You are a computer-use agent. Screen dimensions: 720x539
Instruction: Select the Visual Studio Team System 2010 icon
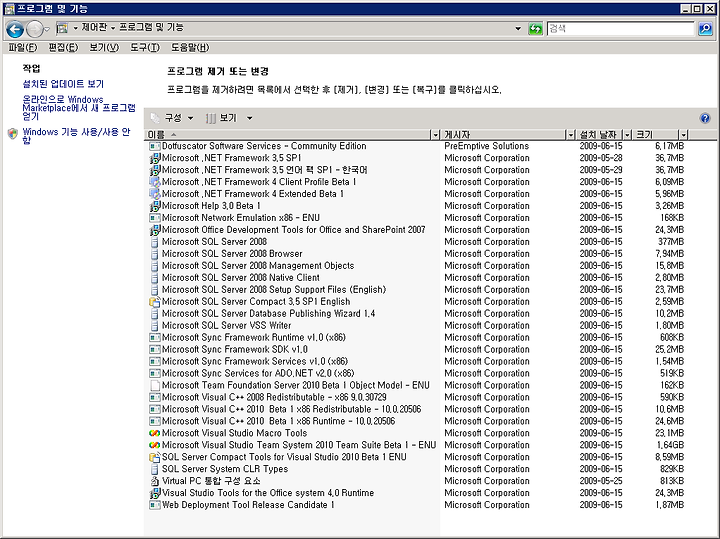point(155,445)
